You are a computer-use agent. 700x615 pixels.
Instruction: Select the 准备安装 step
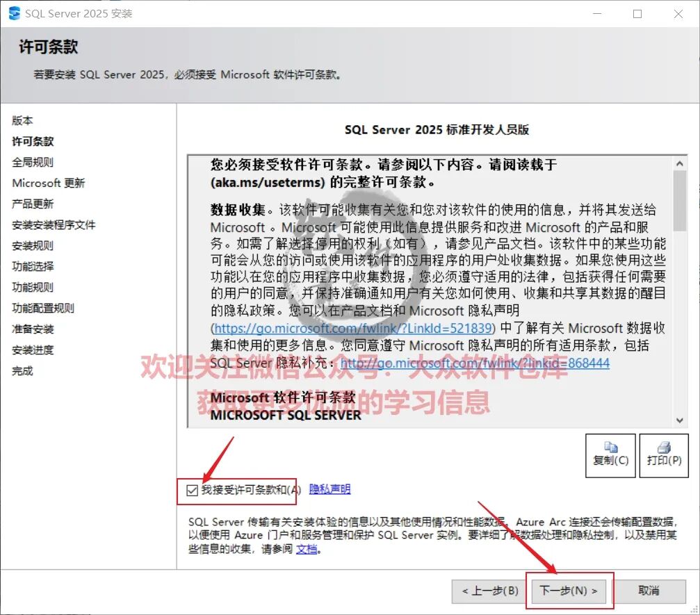click(33, 329)
